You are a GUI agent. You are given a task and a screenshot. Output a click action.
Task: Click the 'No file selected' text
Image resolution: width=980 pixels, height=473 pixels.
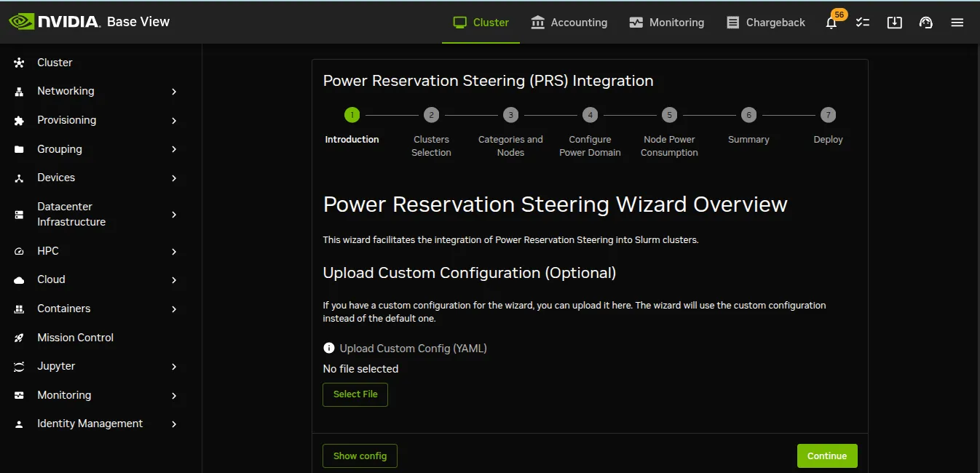[360, 369]
